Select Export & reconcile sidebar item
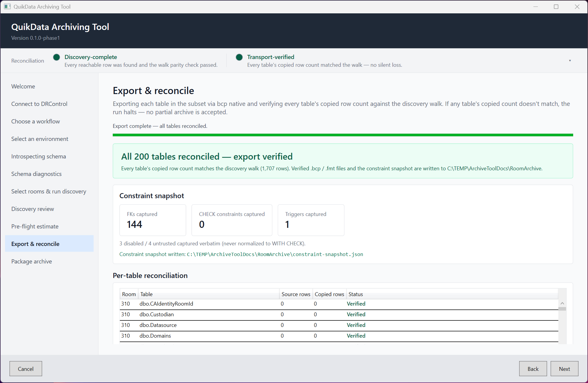Image resolution: width=588 pixels, height=383 pixels. 49,244
